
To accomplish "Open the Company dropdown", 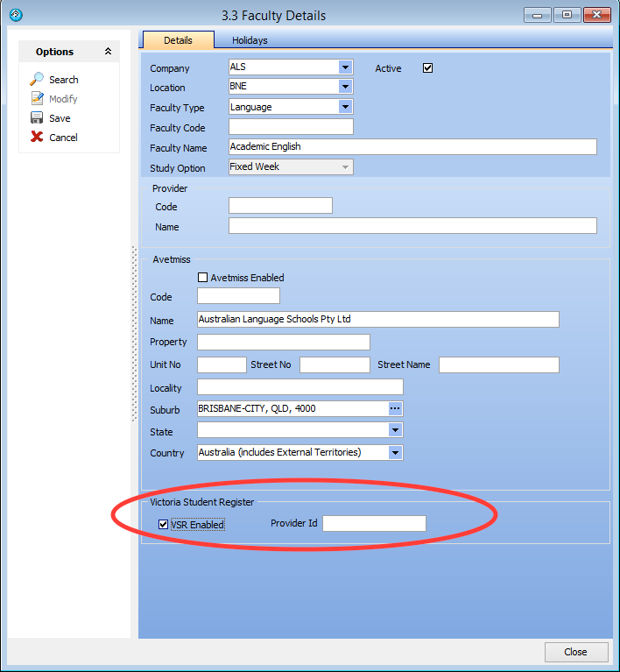I will coord(345,67).
